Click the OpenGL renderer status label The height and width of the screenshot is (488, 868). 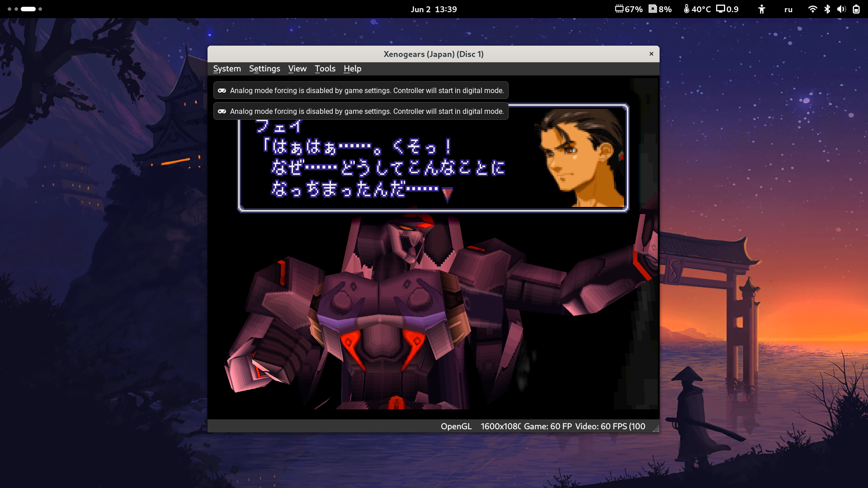tap(456, 426)
